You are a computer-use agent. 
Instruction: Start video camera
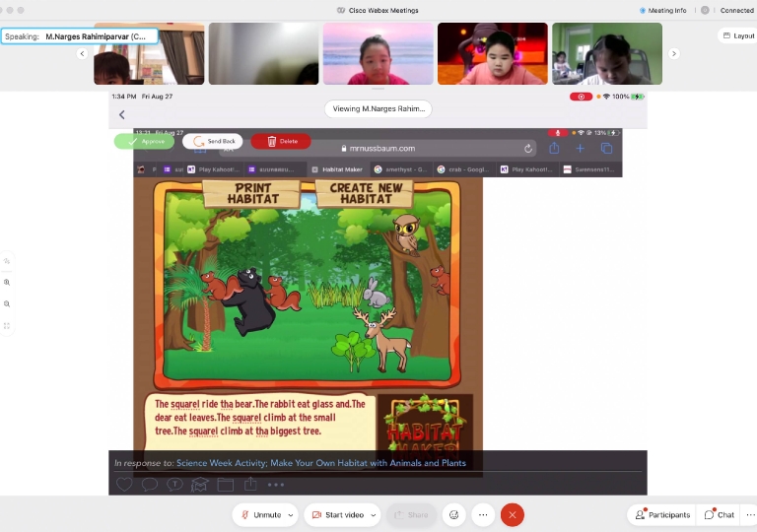tap(338, 514)
